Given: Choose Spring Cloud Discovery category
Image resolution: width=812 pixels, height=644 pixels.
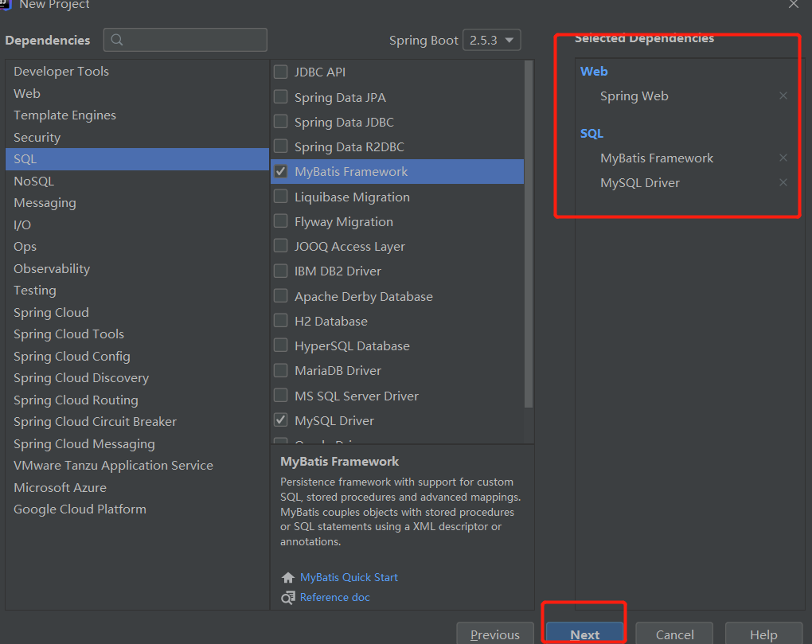Looking at the screenshot, I should pyautogui.click(x=137, y=378).
